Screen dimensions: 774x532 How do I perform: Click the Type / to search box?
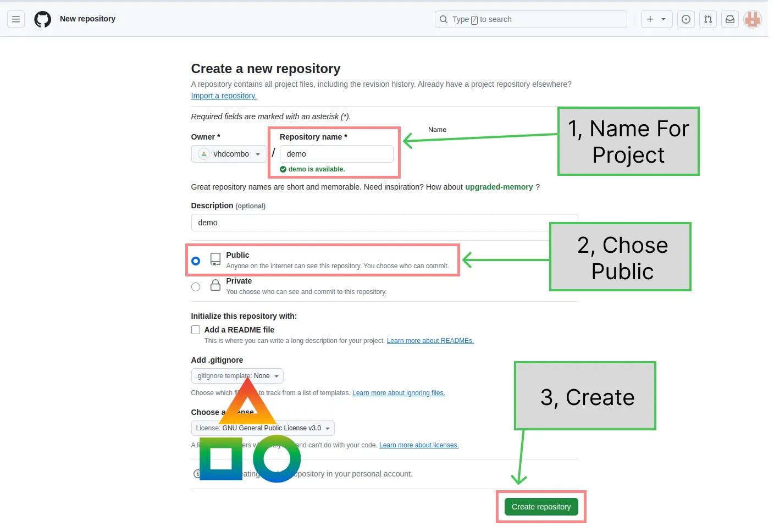pos(531,19)
